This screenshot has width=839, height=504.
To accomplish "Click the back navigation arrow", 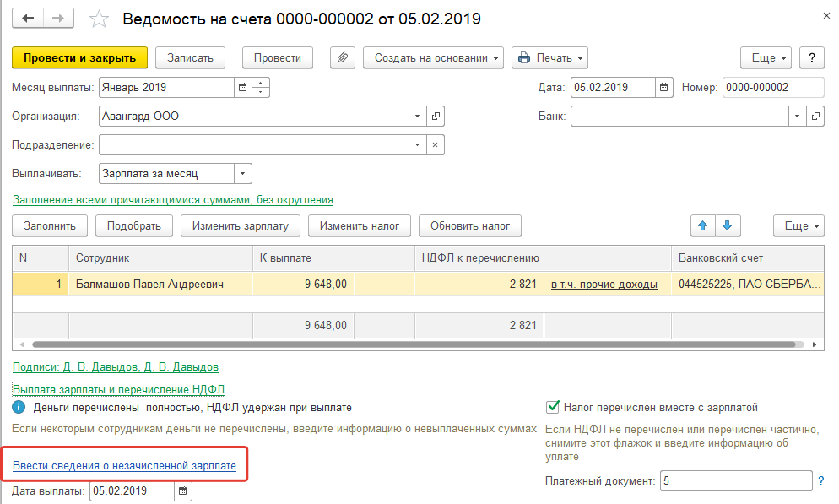I will [x=28, y=19].
